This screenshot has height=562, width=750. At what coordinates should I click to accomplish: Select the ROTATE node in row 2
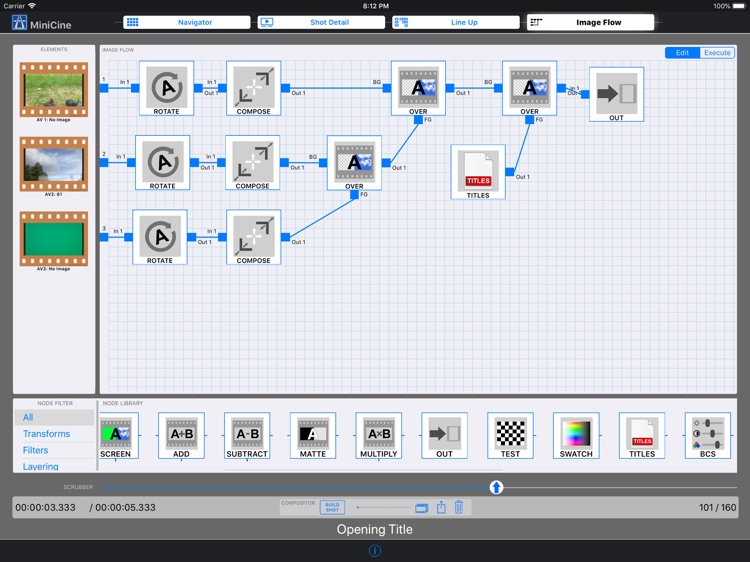point(163,163)
